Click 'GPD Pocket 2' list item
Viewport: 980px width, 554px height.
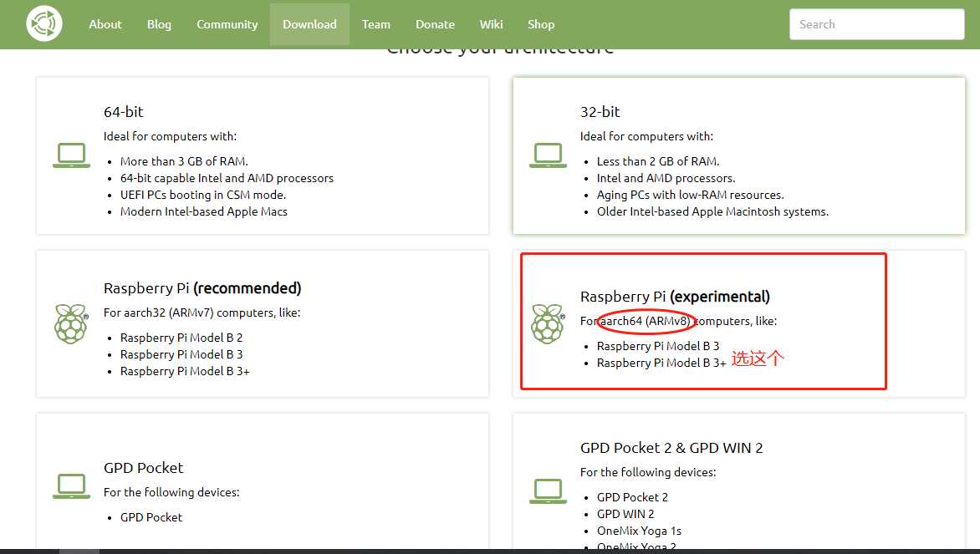(x=632, y=497)
